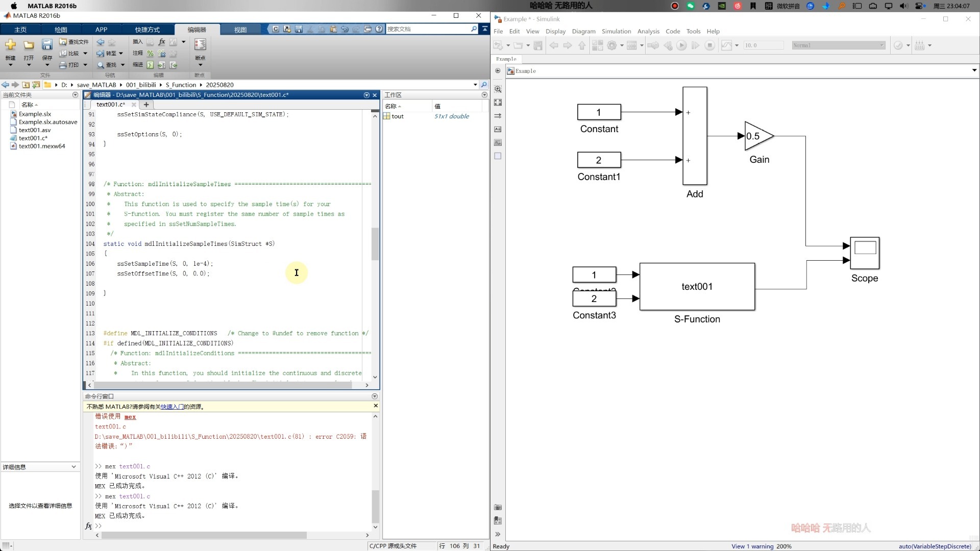
Task: Click the 搜索文档 search field
Action: coord(428,29)
